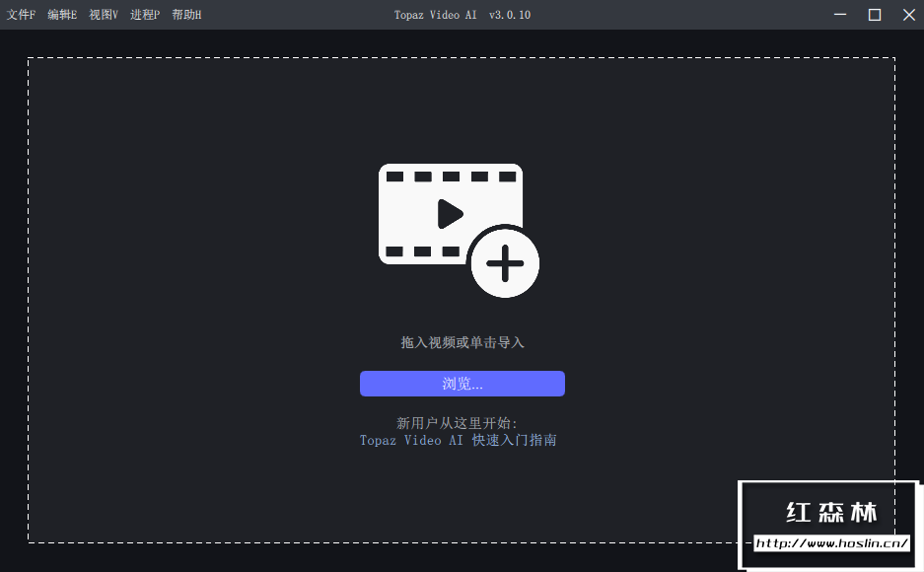Open the Topaz Video AI 快速入门指南 link
924x572 pixels.
tap(458, 440)
